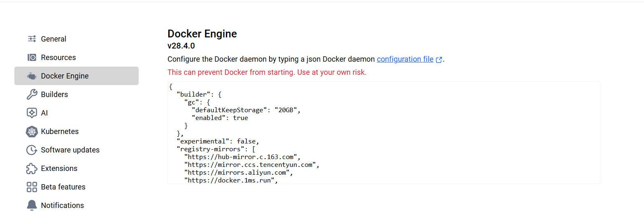Go to Kubernetes settings
This screenshot has width=644, height=224.
click(x=60, y=132)
